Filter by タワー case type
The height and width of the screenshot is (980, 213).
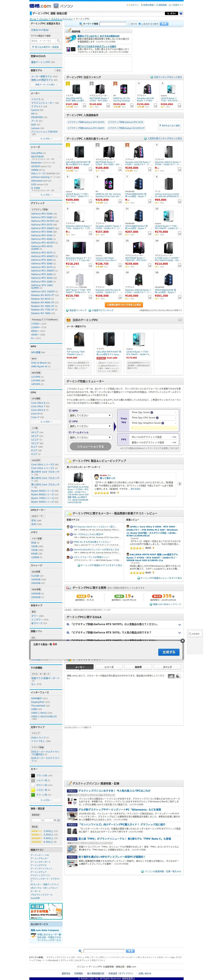(x=34, y=616)
